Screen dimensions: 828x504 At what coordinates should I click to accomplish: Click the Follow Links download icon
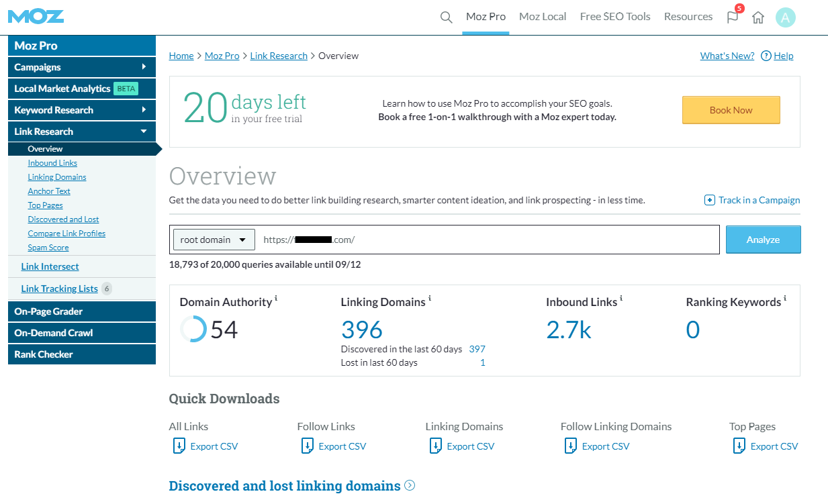coord(308,446)
